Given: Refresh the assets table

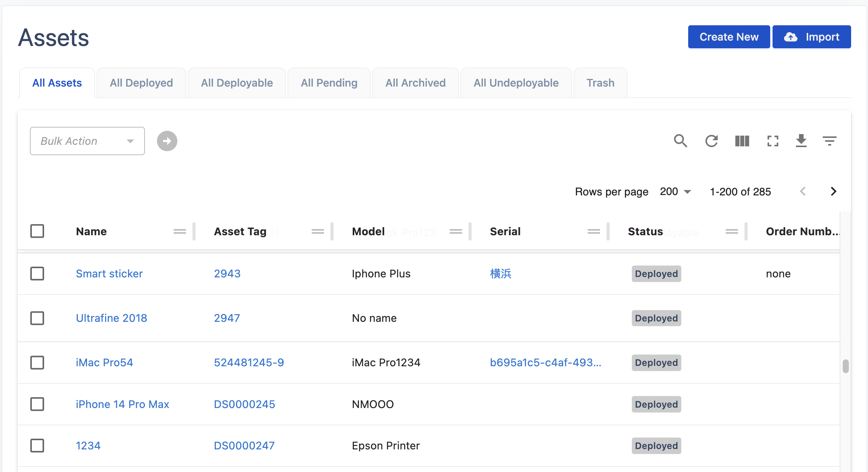Looking at the screenshot, I should pos(712,141).
